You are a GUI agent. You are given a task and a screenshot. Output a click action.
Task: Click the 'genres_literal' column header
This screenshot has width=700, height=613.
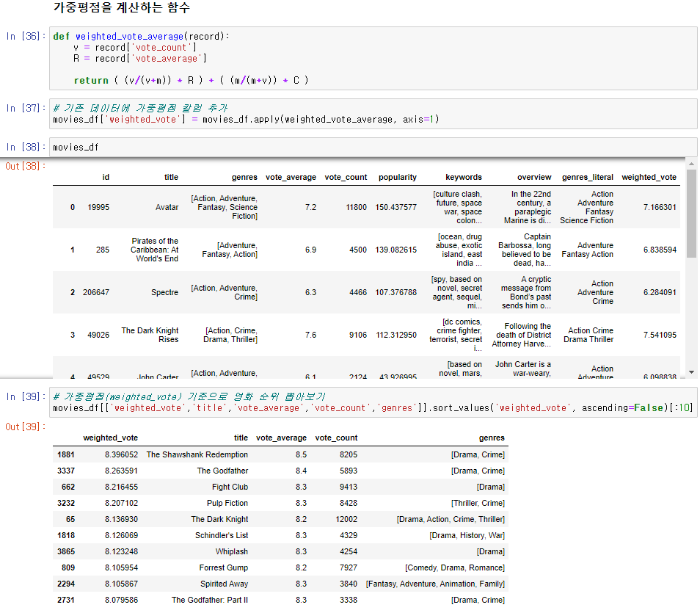click(588, 177)
